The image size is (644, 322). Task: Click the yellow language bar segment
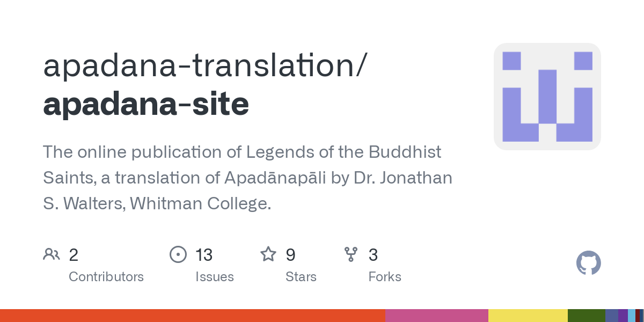[528, 316]
